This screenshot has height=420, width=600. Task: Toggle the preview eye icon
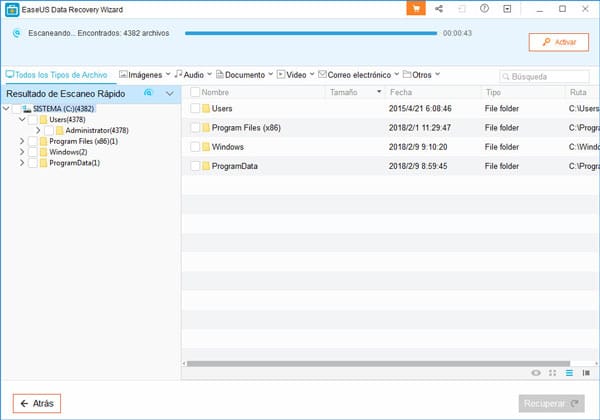536,373
